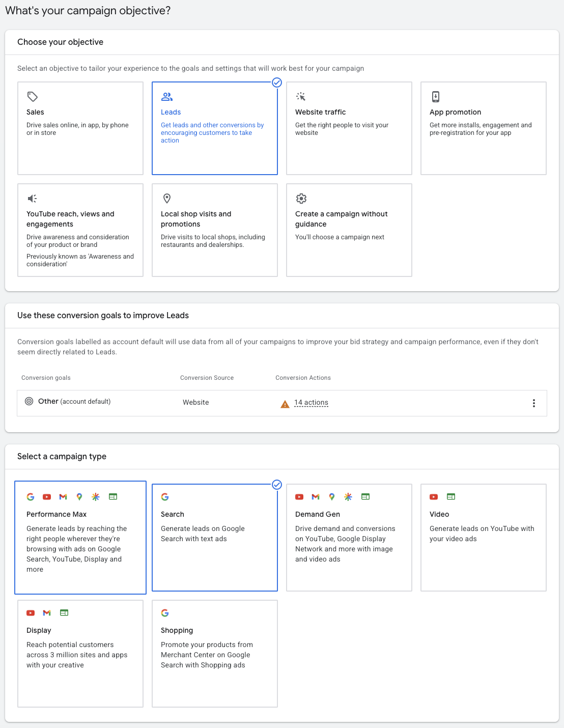Click the App promotion phone icon
The height and width of the screenshot is (728, 564).
[436, 97]
